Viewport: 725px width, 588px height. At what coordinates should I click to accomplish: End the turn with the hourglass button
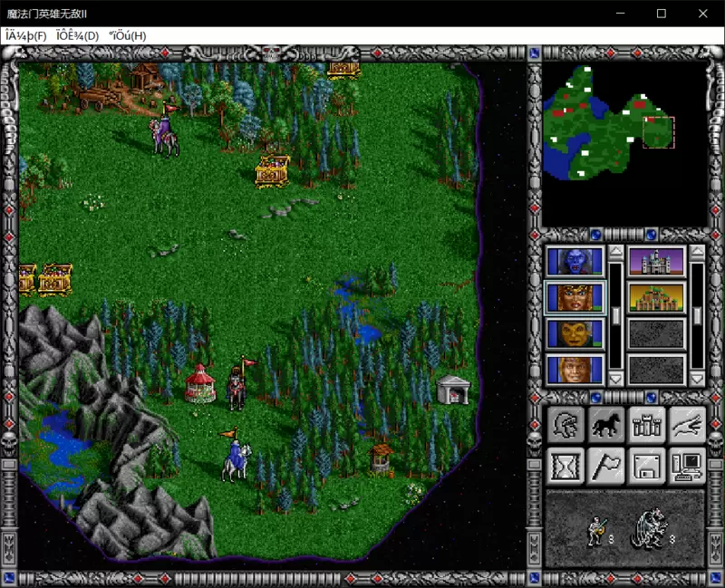coord(565,466)
